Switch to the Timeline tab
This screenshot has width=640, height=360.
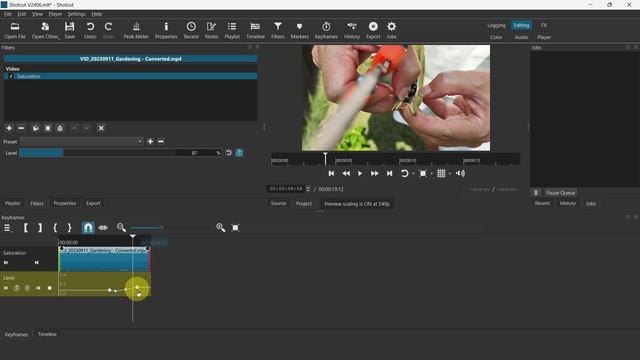click(47, 334)
